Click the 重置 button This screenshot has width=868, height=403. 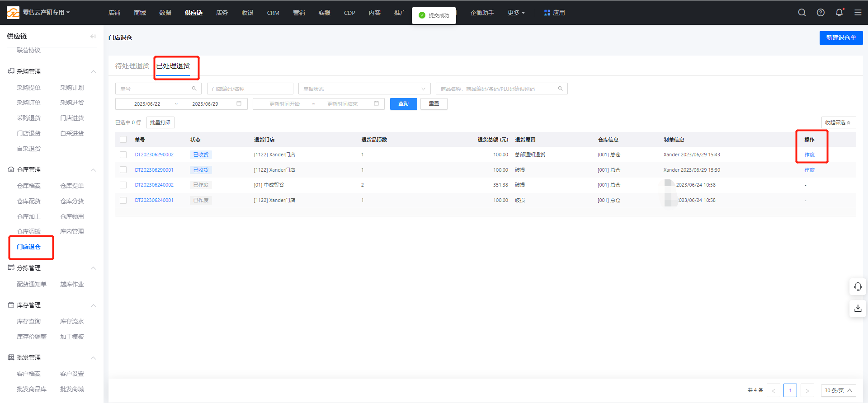click(x=434, y=104)
